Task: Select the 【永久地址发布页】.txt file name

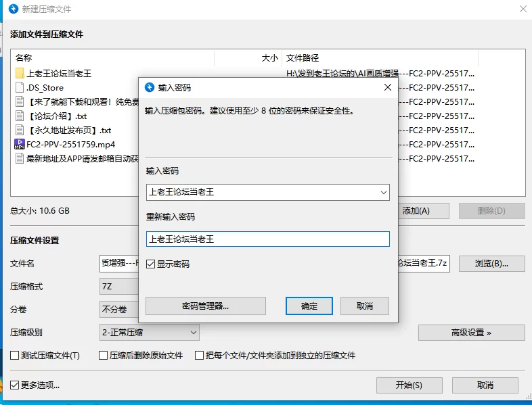Action: point(69,130)
